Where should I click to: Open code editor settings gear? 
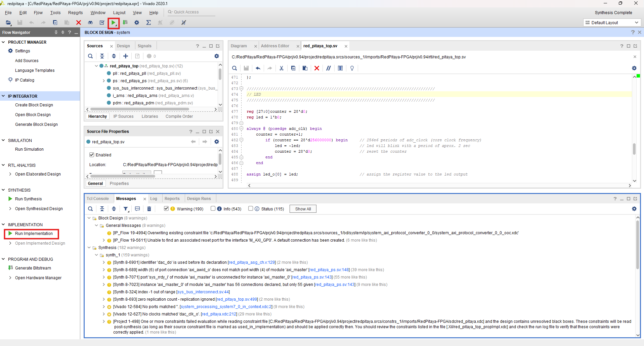click(x=634, y=68)
